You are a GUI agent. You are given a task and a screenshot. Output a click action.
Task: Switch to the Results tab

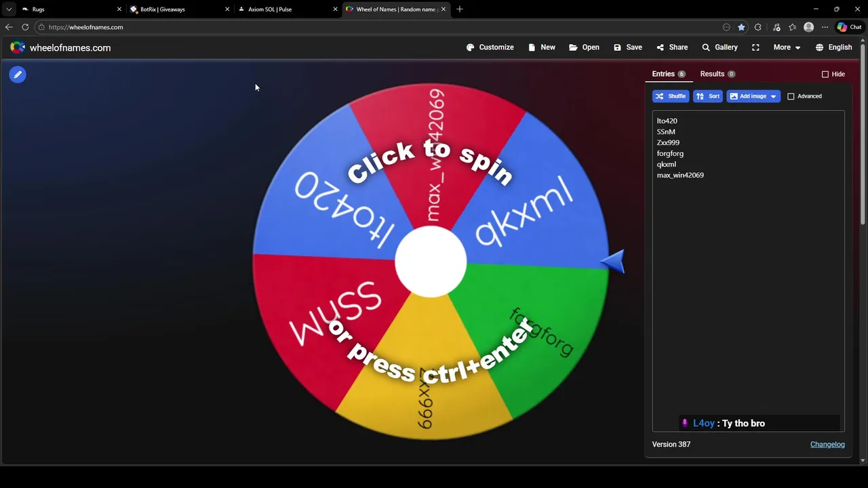click(717, 74)
